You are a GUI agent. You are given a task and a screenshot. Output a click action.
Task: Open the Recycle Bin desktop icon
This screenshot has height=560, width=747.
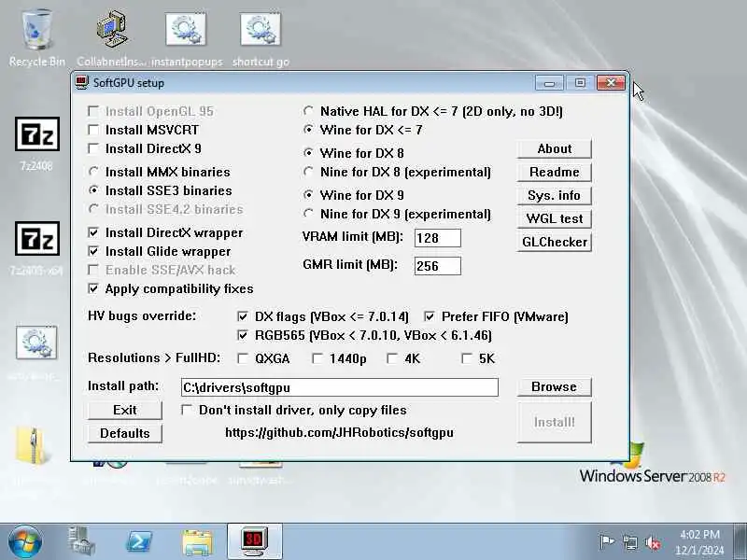click(x=36, y=38)
